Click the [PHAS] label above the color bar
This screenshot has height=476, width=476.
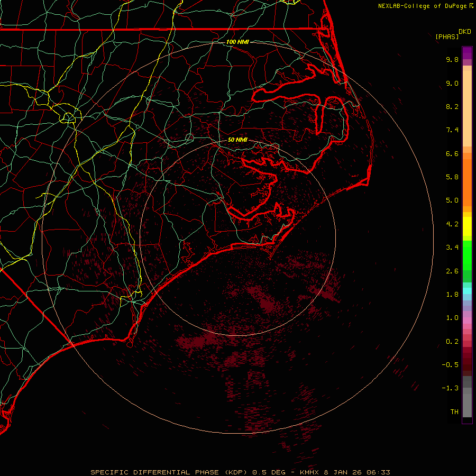click(x=447, y=36)
